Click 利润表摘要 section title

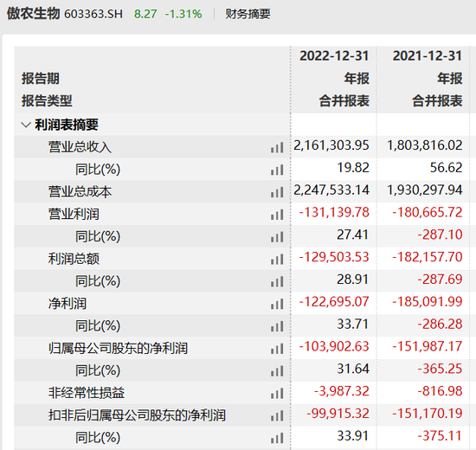(67, 125)
